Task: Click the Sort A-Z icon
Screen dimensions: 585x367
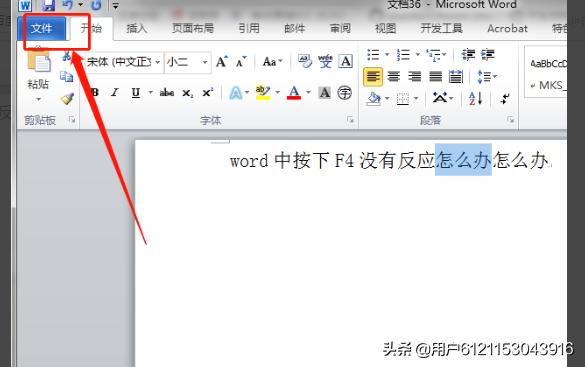Action: point(475,98)
